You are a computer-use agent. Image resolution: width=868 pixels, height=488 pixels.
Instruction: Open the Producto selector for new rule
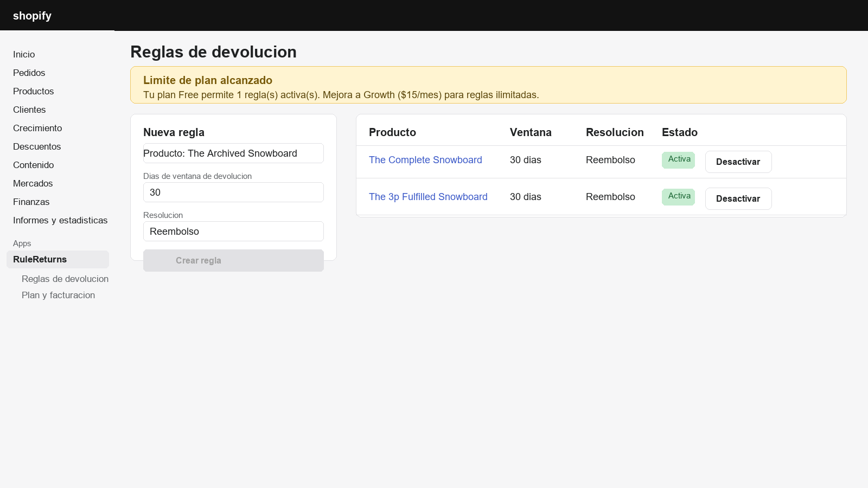tap(233, 153)
